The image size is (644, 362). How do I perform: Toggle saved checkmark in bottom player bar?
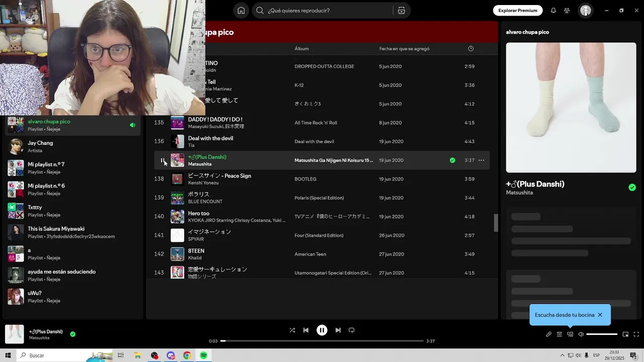click(x=73, y=334)
